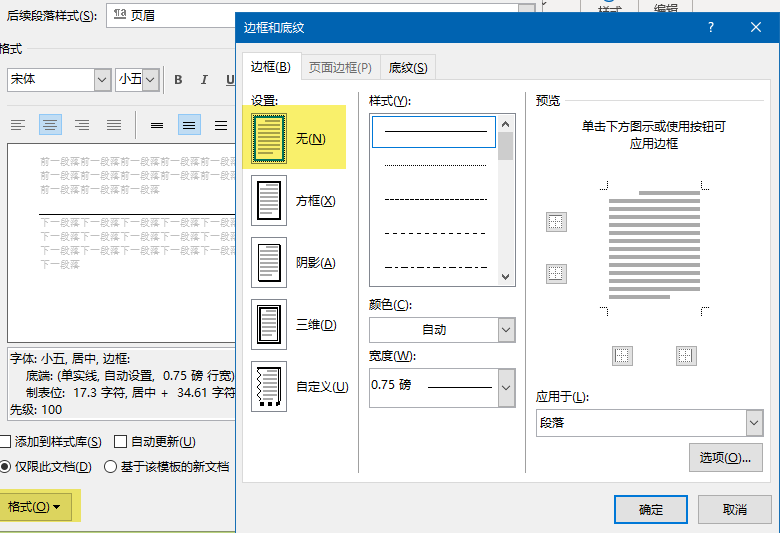Choose the 阴影 shadow border setting icon
The height and width of the screenshot is (533, 780).
269,262
